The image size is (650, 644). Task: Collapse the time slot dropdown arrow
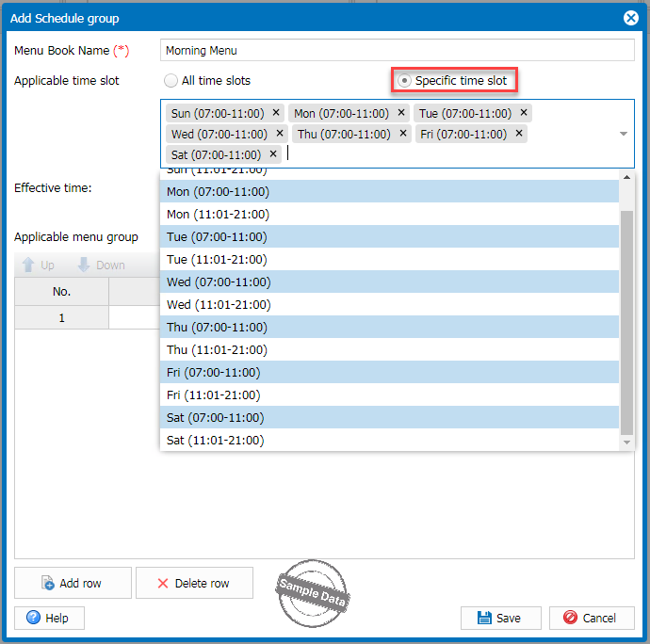623,134
